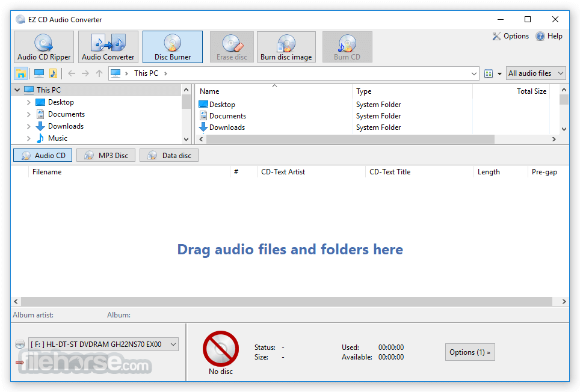
Task: Click the disc drive icon beside drive list
Action: click(x=20, y=345)
